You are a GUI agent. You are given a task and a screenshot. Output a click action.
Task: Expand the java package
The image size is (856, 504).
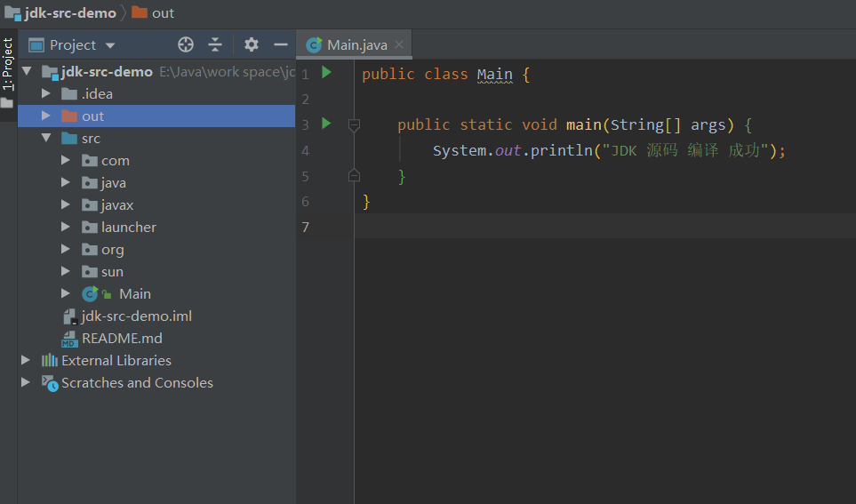coord(66,182)
